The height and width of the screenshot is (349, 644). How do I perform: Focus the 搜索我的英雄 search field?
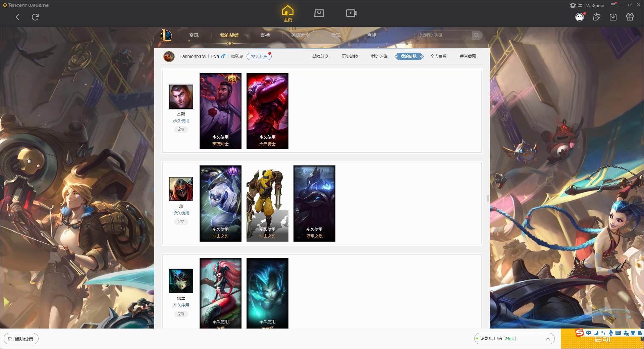(443, 35)
